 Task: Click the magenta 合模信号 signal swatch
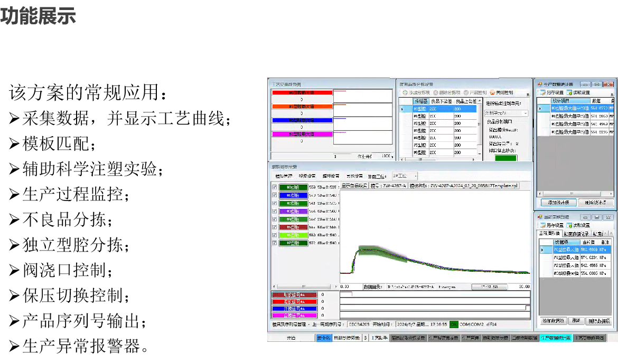[294, 315]
